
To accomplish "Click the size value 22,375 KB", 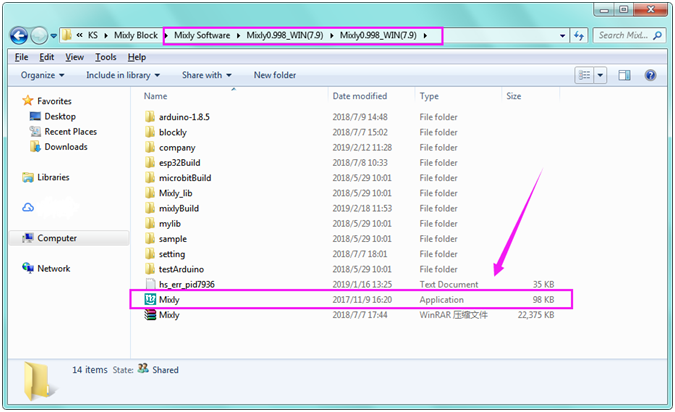I will (x=536, y=315).
